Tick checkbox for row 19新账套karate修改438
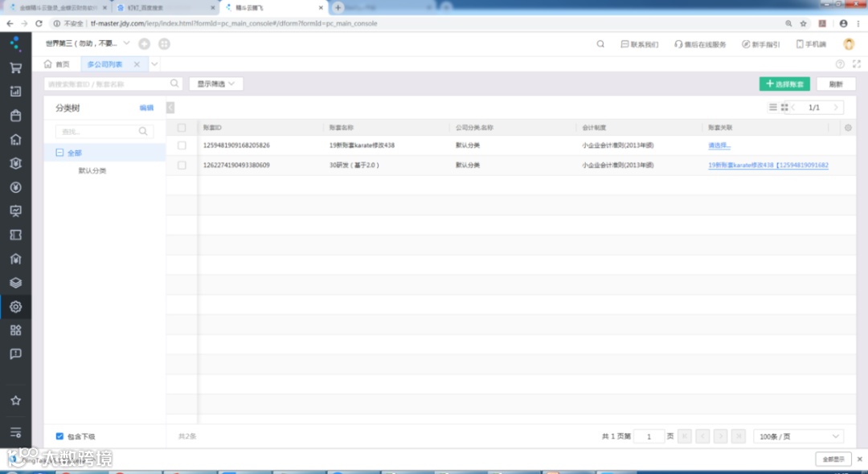This screenshot has width=868, height=474. coord(182,145)
